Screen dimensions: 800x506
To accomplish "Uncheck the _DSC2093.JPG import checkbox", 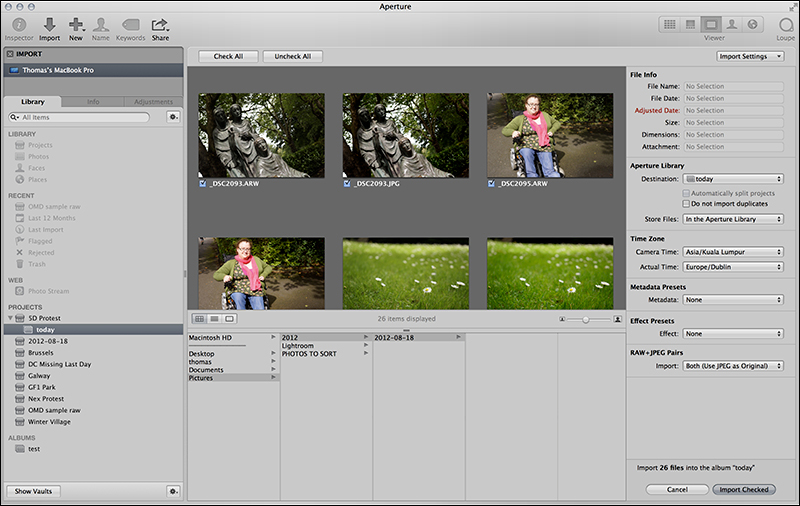I will tap(347, 184).
